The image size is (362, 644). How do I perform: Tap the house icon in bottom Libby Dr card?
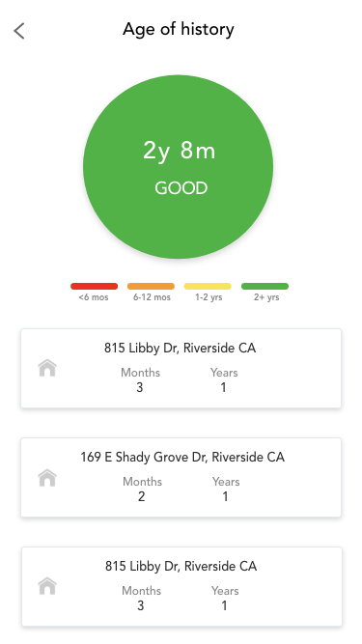47,586
